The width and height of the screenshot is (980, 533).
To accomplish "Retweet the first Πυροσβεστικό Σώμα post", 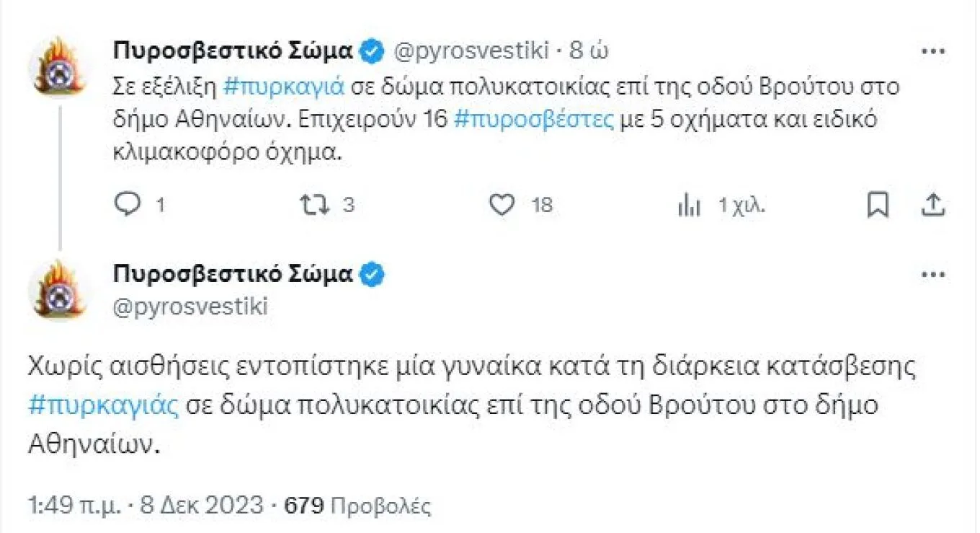I will click(x=315, y=206).
